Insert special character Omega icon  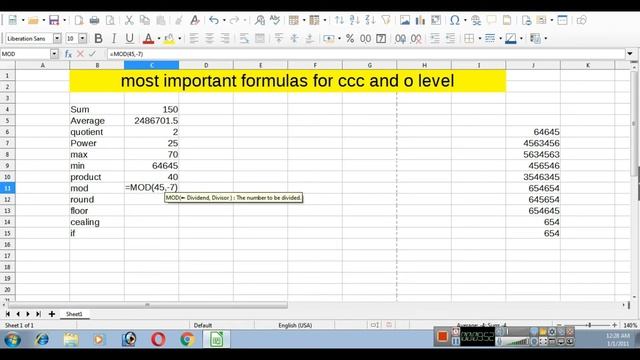tap(455, 20)
